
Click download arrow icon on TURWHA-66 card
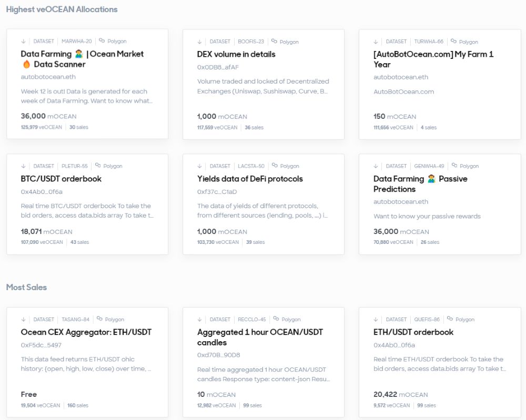tap(376, 41)
